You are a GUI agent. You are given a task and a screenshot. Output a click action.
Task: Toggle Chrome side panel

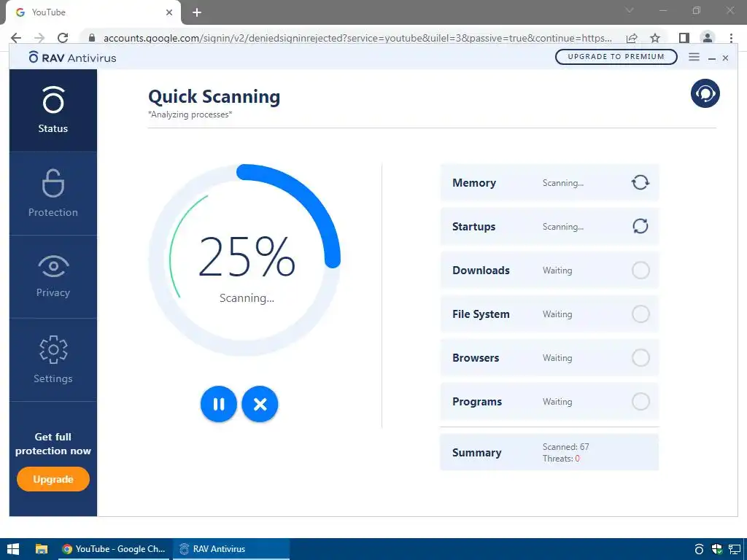pyautogui.click(x=684, y=38)
